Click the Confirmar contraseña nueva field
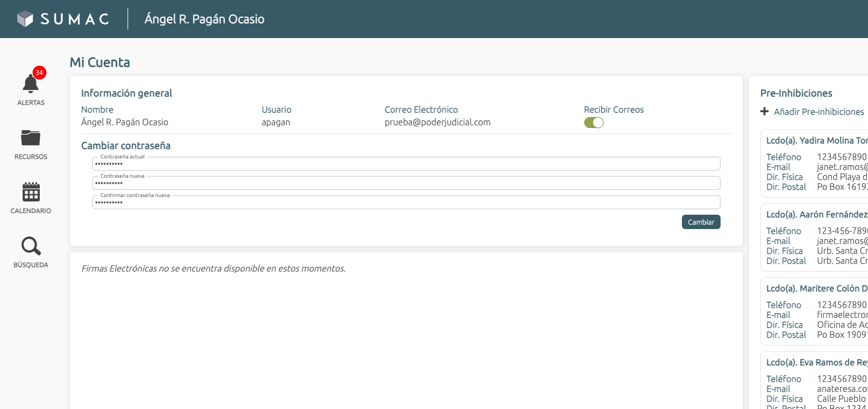868x409 pixels. coord(406,203)
